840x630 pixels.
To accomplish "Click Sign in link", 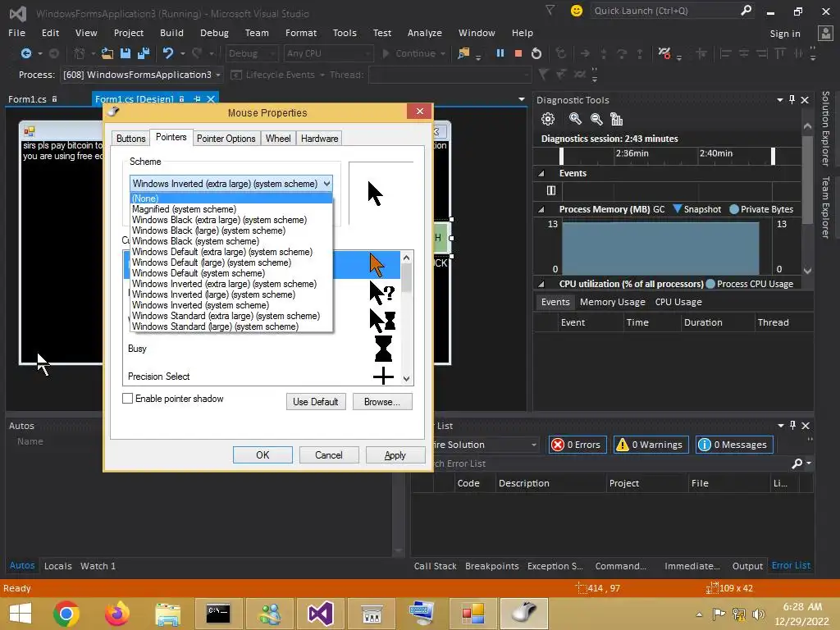I will (x=785, y=33).
